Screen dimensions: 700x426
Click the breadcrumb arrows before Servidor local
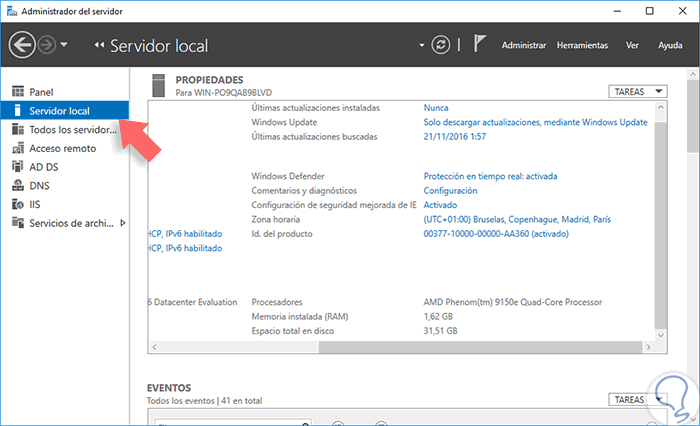pos(99,45)
